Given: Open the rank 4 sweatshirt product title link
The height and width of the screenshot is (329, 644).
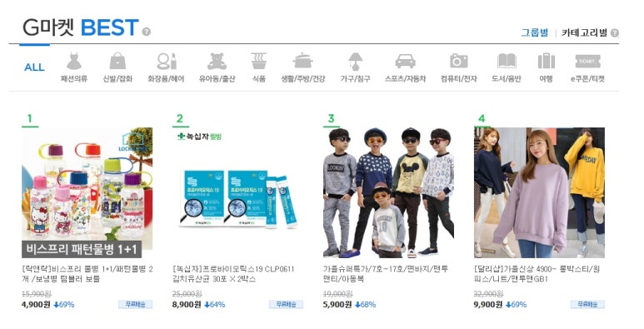Looking at the screenshot, I should pos(537,274).
